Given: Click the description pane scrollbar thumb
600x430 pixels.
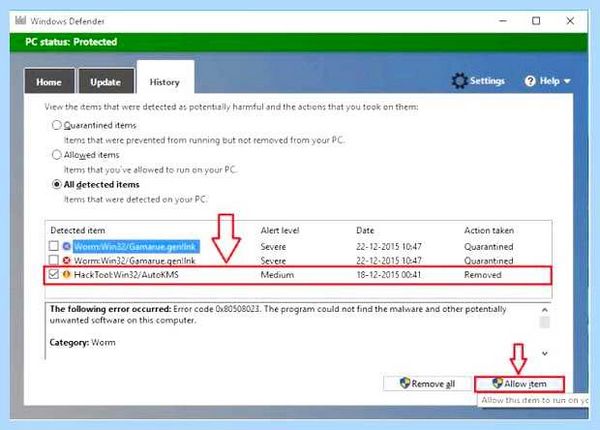Looking at the screenshot, I should click(545, 322).
